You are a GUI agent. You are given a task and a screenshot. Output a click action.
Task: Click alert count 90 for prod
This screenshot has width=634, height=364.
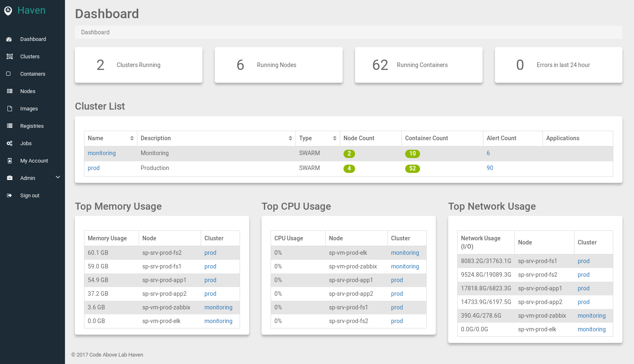[x=490, y=168]
